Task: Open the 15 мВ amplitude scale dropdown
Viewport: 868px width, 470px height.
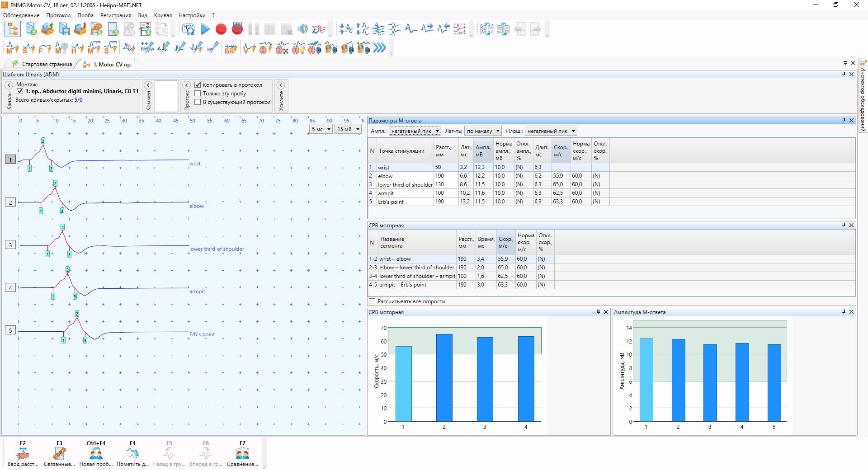Action: click(x=348, y=129)
